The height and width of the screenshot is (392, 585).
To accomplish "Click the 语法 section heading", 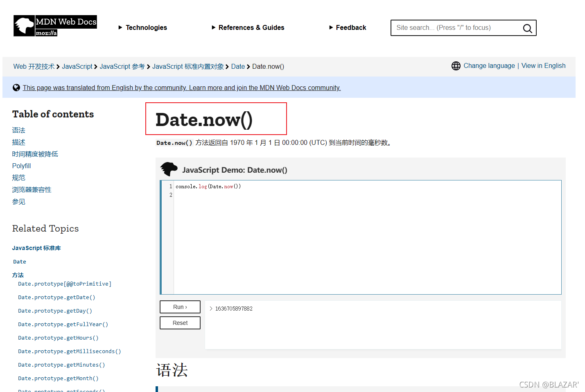I will [x=172, y=370].
